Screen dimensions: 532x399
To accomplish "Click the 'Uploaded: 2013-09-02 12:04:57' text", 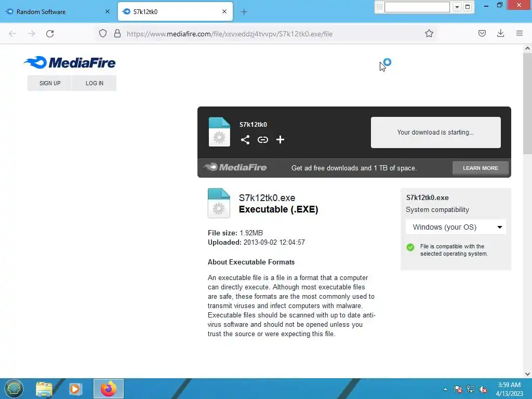I will (256, 243).
